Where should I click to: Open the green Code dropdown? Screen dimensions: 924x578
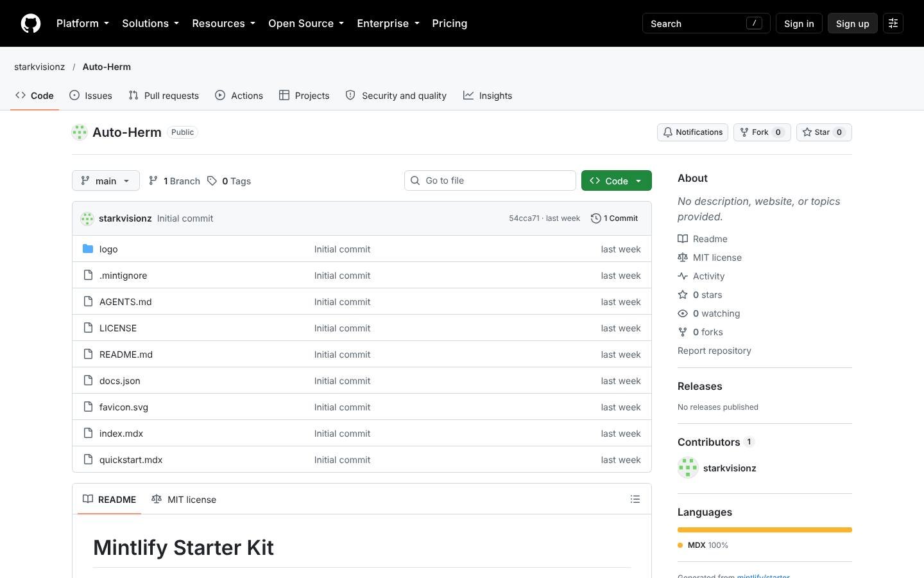617,180
